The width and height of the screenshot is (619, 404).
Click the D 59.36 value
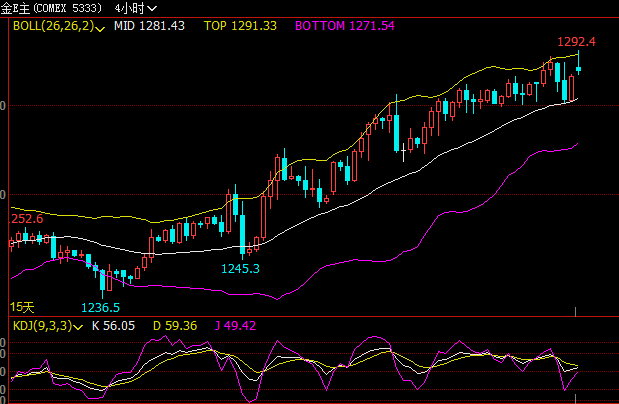pyautogui.click(x=175, y=326)
